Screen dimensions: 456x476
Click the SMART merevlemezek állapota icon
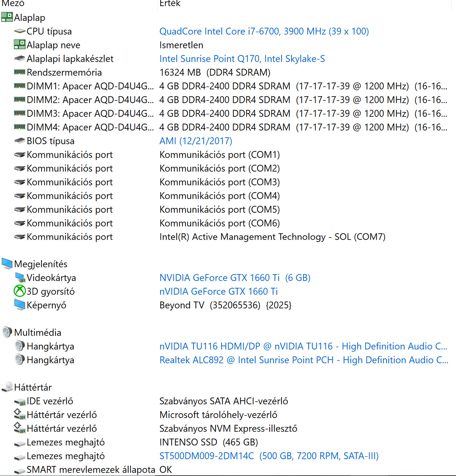[x=20, y=471]
